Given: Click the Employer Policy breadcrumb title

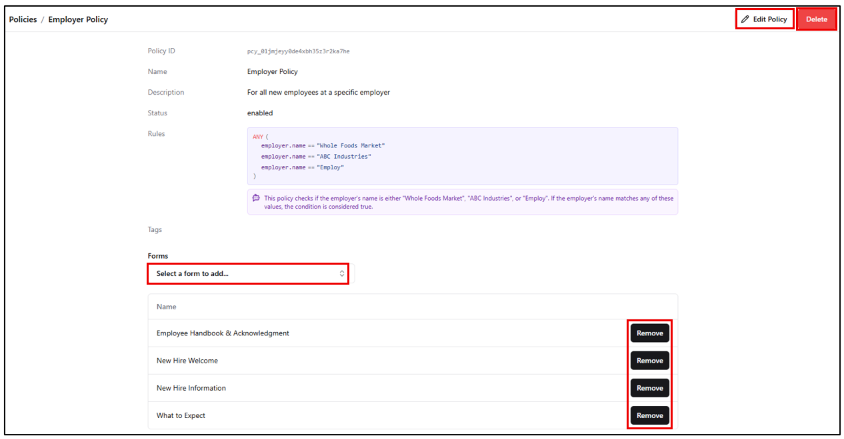Looking at the screenshot, I should click(78, 19).
